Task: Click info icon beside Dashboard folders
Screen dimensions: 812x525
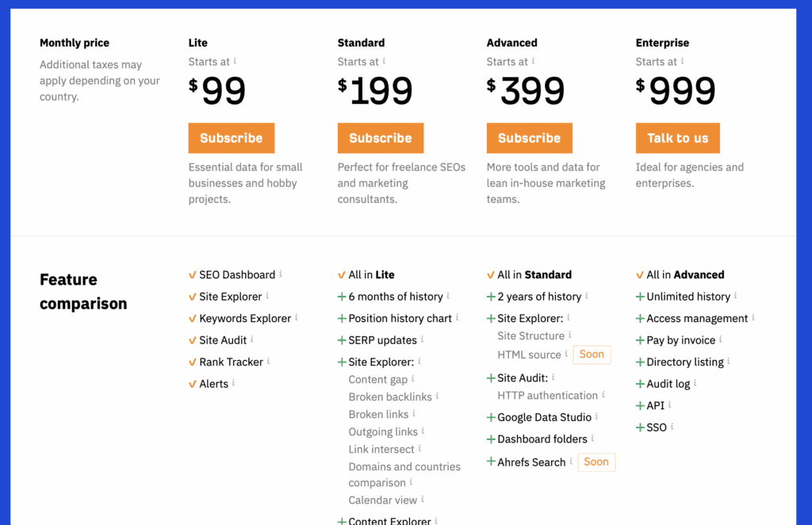Action: pyautogui.click(x=593, y=438)
